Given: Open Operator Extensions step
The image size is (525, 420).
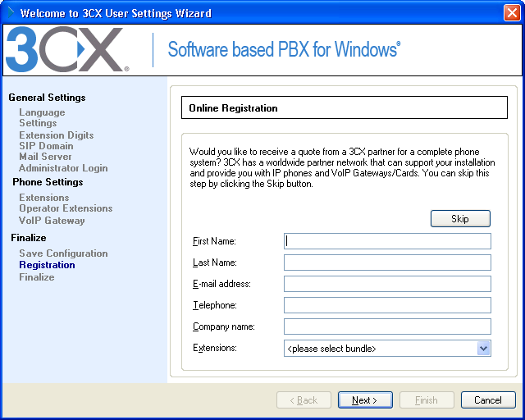Looking at the screenshot, I should (66, 208).
